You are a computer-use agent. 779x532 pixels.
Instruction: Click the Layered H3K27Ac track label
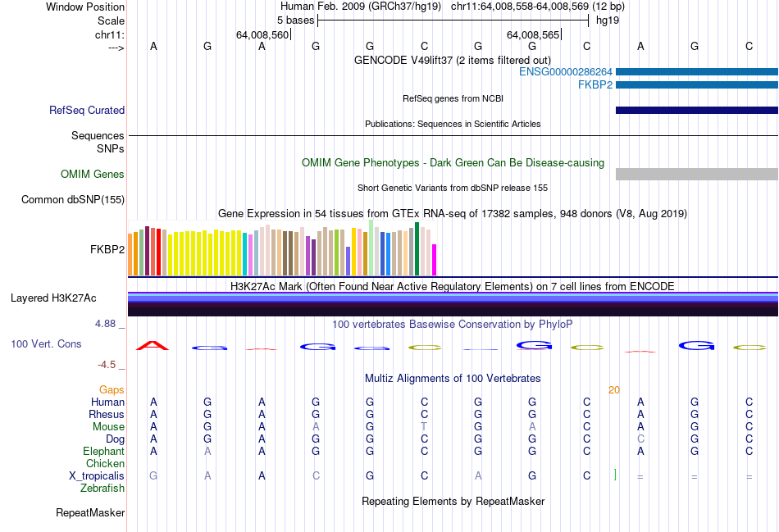[53, 298]
